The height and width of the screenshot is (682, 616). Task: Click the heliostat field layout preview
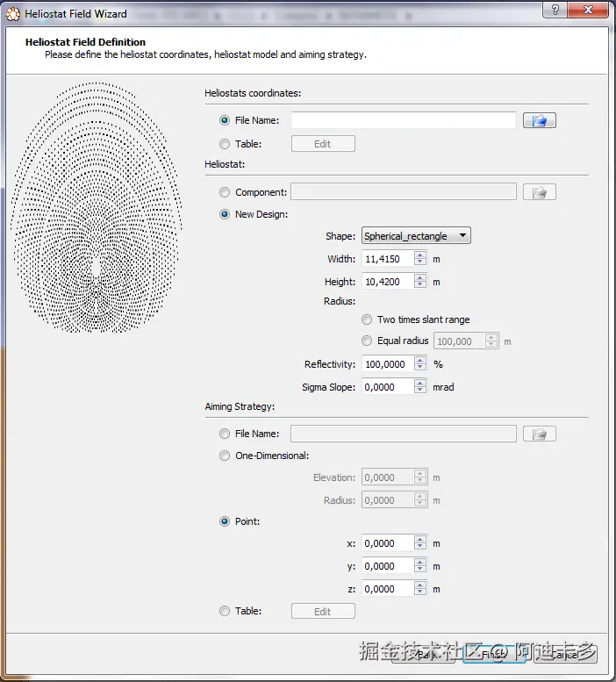click(x=96, y=207)
